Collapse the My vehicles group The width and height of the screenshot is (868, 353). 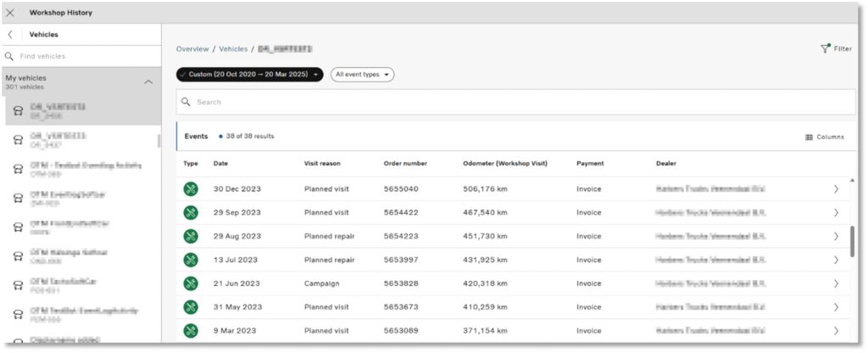148,81
